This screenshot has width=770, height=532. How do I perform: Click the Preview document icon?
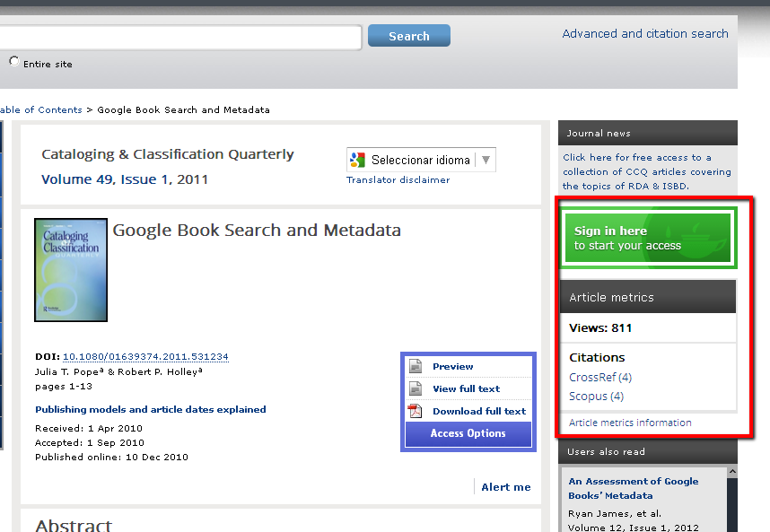416,366
